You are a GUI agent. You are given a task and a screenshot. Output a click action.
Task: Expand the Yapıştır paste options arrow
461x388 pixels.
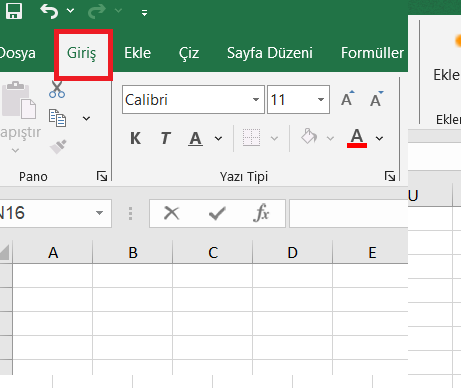(x=15, y=151)
